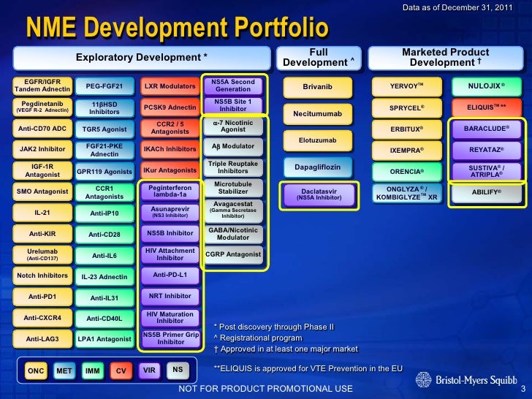
Task: Select the Exploratory Development header
Action: click(142, 58)
